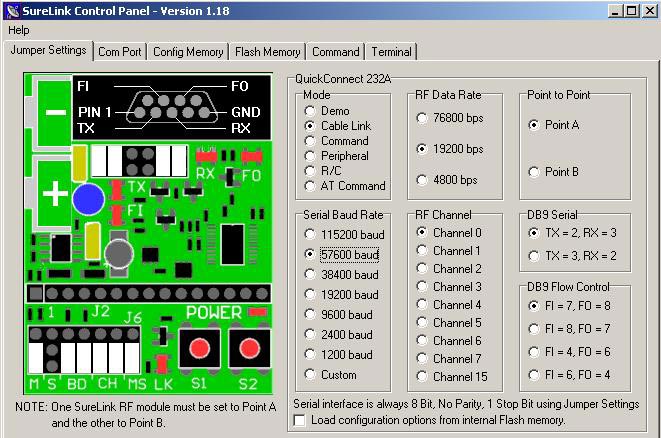Switch to the Com Port tab
This screenshot has width=661, height=438.
(x=120, y=52)
